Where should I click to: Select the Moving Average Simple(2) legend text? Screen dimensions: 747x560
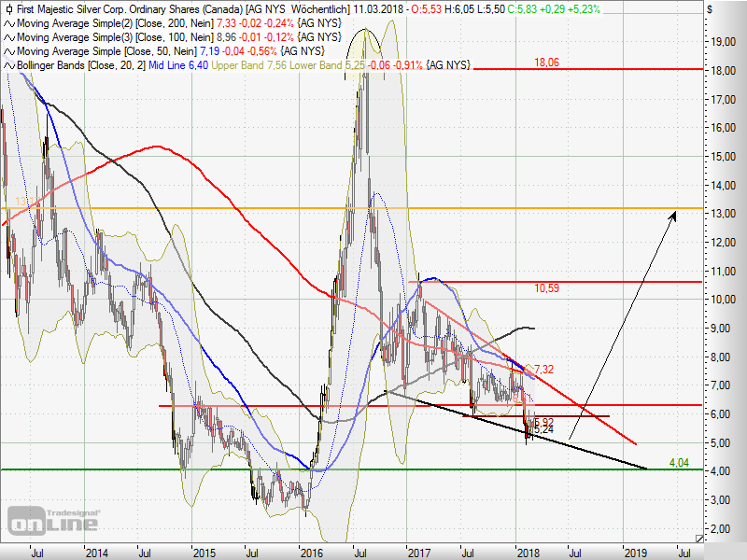[x=115, y=23]
